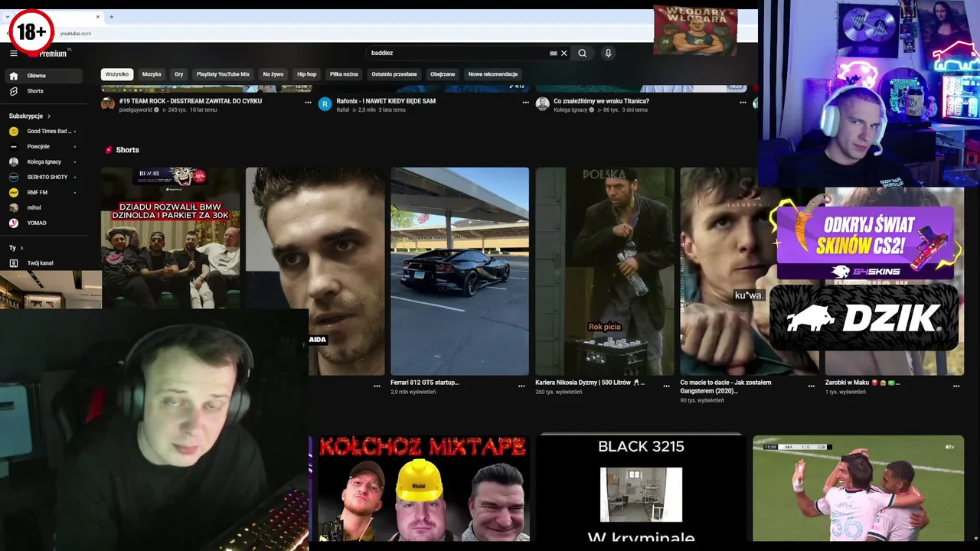Clear the search box with the X
The image size is (980, 551).
pyautogui.click(x=564, y=53)
